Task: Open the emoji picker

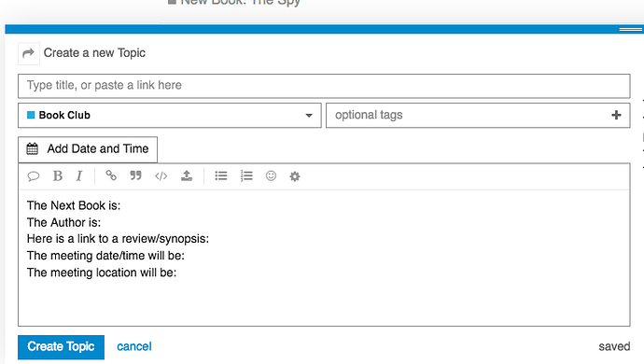Action: (x=271, y=175)
